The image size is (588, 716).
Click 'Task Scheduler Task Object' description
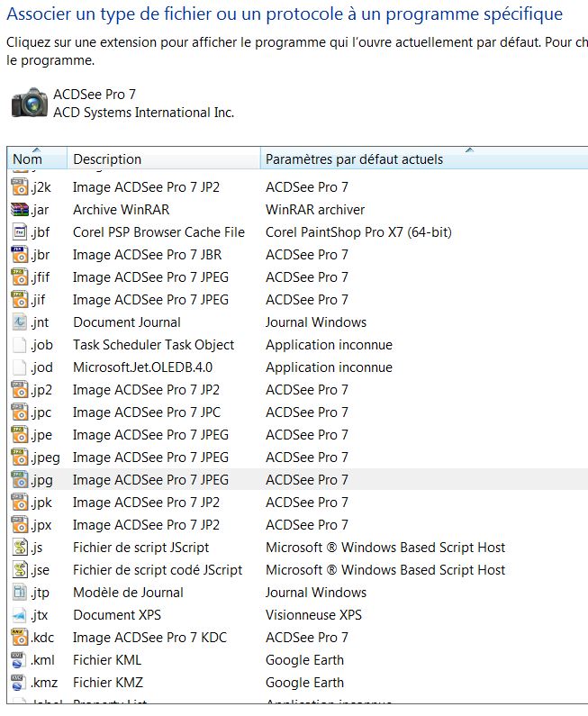pos(153,345)
